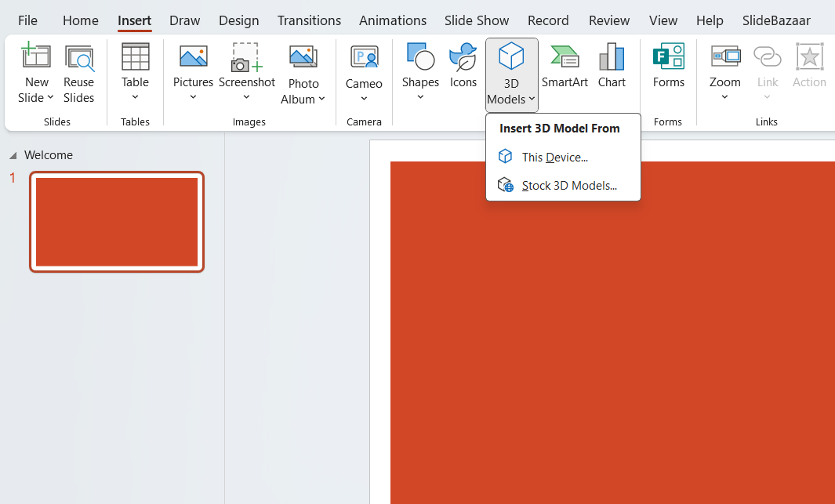
Task: Insert a Table
Action: pos(135,67)
